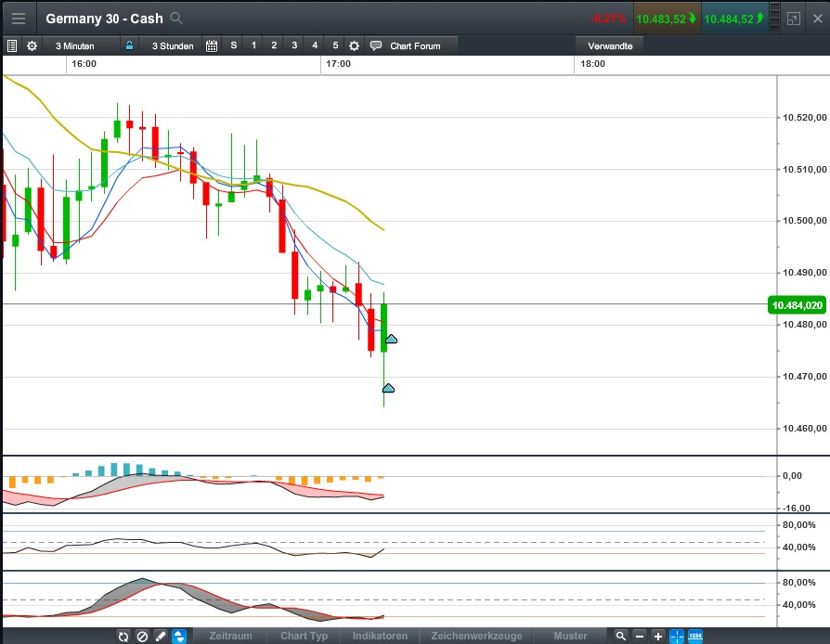830x644 pixels.
Task: Click the current price label 10.484,020
Action: point(797,304)
